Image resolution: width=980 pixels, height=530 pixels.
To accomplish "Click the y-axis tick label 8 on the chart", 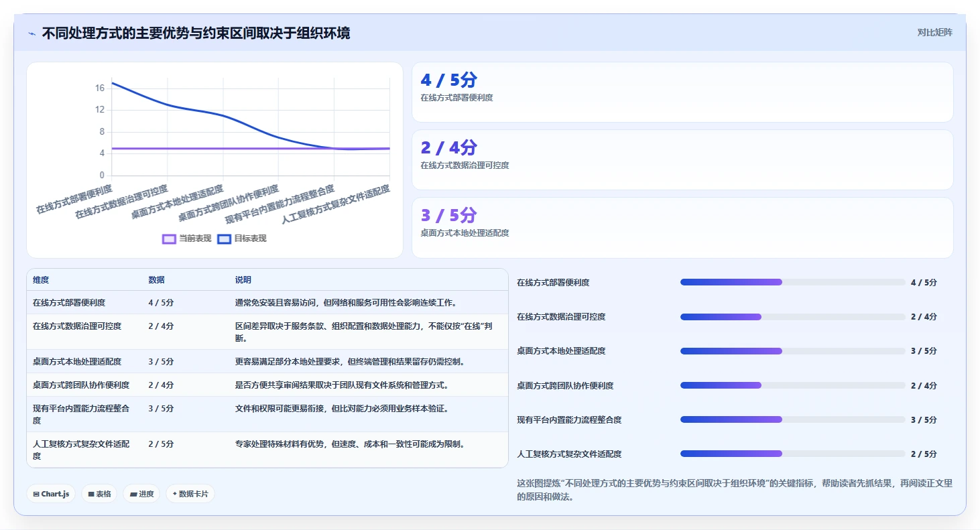I will coord(102,132).
